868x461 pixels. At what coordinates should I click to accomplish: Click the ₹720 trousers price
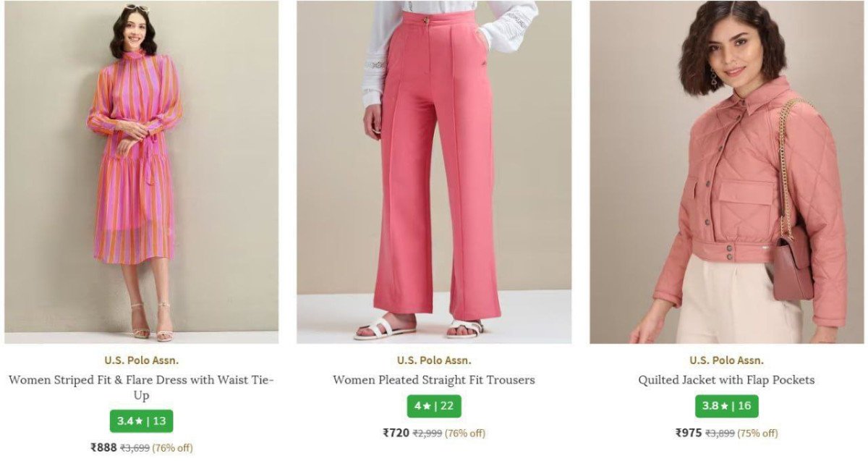pyautogui.click(x=396, y=433)
